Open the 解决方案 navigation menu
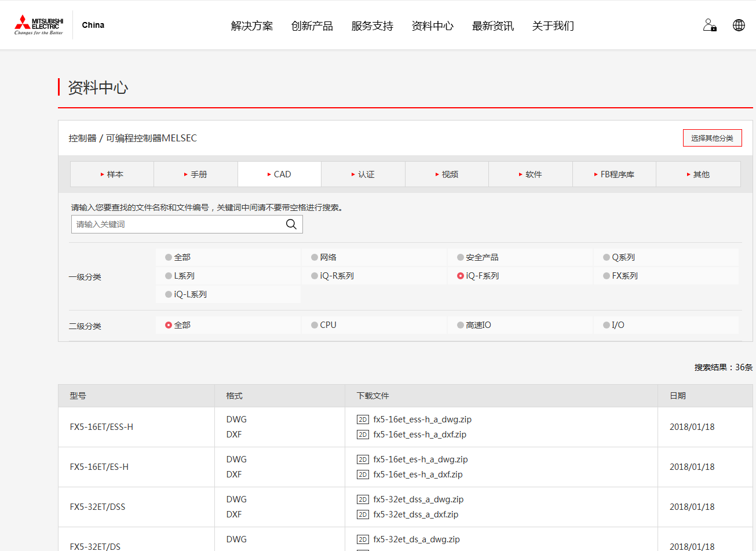The width and height of the screenshot is (756, 551). pos(251,26)
